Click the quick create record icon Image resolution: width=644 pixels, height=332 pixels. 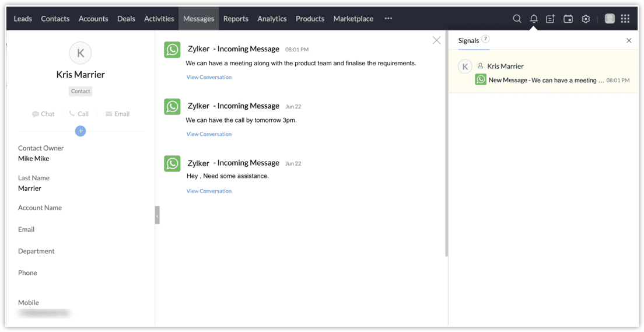click(x=551, y=19)
